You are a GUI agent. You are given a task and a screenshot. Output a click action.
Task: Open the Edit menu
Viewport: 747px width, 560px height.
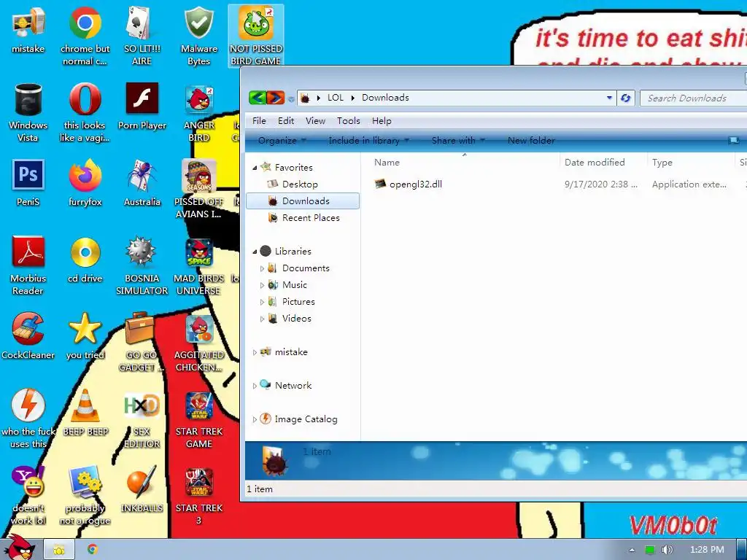click(286, 121)
